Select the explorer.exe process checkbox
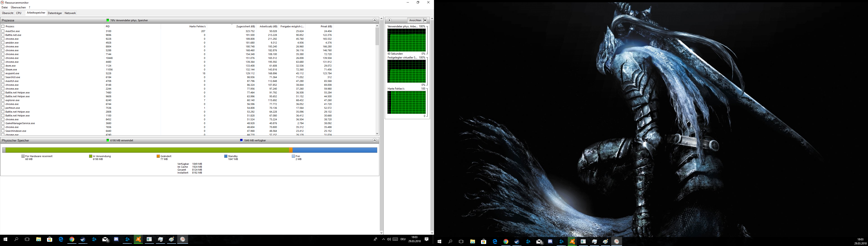868x246 pixels. click(x=3, y=100)
